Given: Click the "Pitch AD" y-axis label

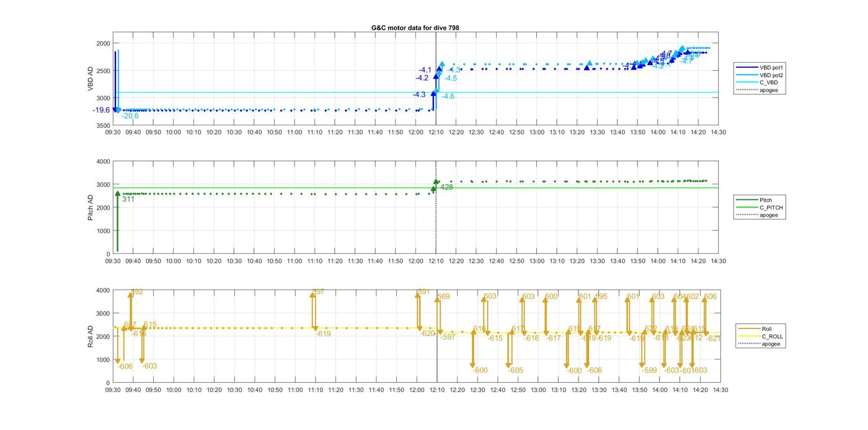Looking at the screenshot, I should (91, 208).
